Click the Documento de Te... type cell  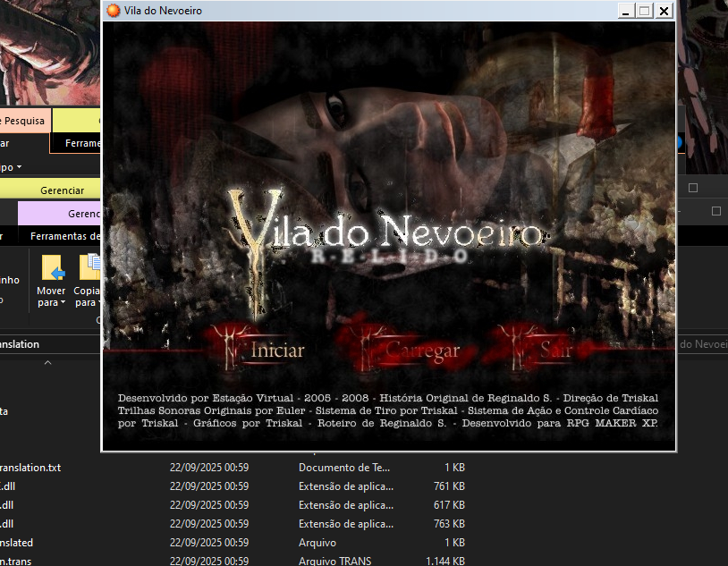[x=344, y=467]
